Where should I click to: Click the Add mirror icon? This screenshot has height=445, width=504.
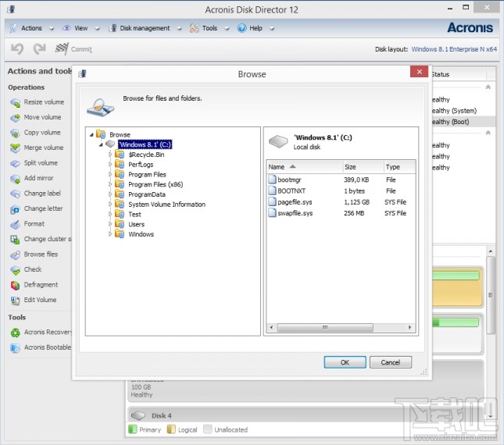click(x=15, y=178)
